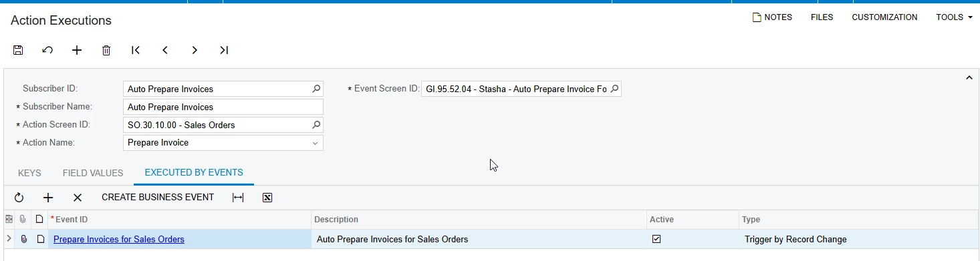
Task: Go to previous record
Action: [x=165, y=50]
